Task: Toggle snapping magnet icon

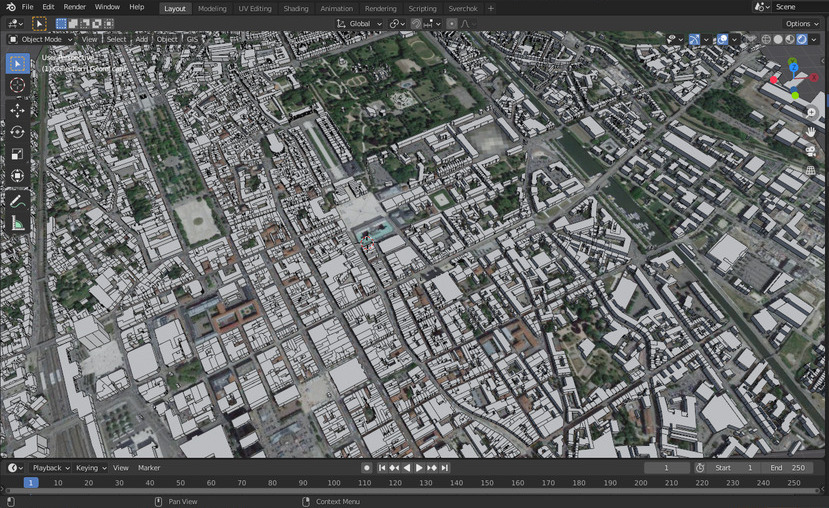Action: coord(416,24)
